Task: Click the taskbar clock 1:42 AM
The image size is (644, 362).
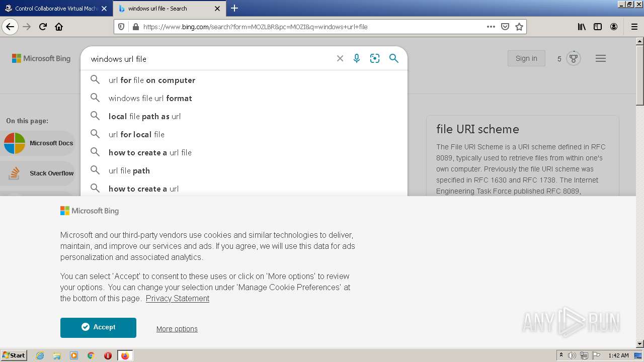Action: 618,355
